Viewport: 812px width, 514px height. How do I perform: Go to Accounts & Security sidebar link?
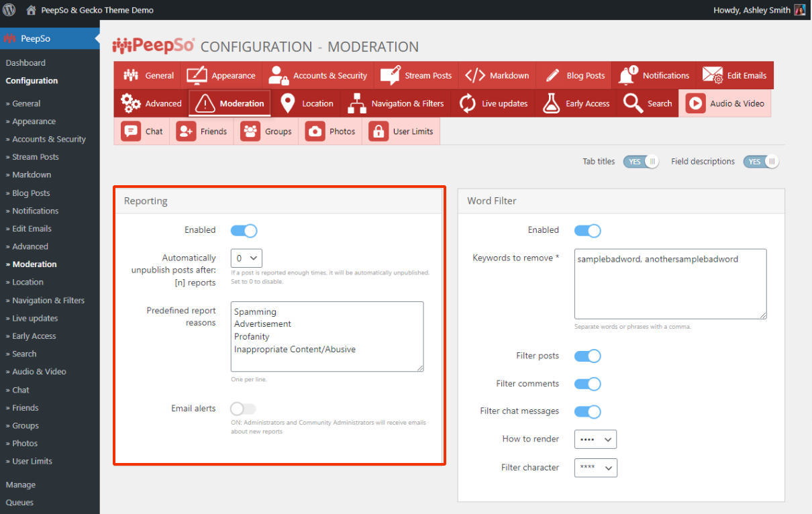pos(49,139)
